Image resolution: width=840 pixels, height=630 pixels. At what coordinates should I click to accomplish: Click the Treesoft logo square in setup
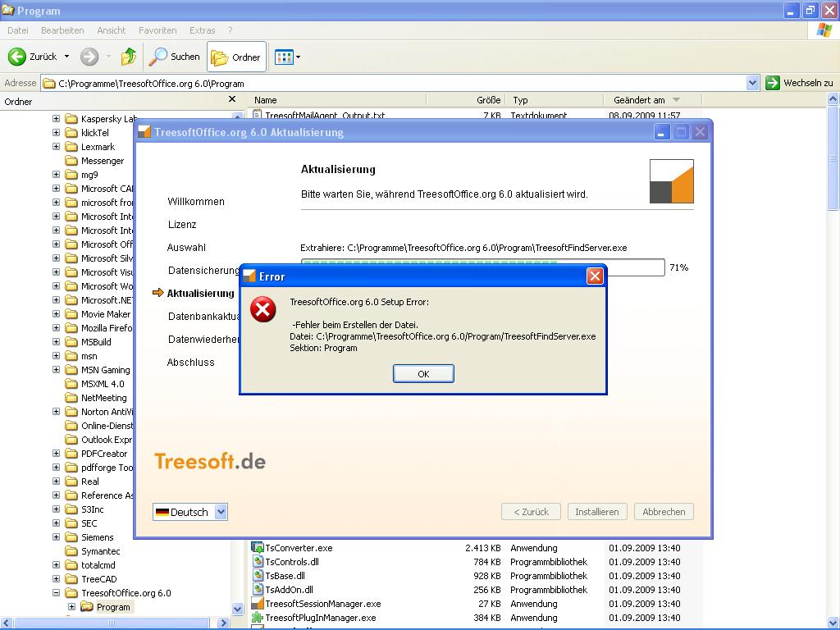click(x=672, y=181)
